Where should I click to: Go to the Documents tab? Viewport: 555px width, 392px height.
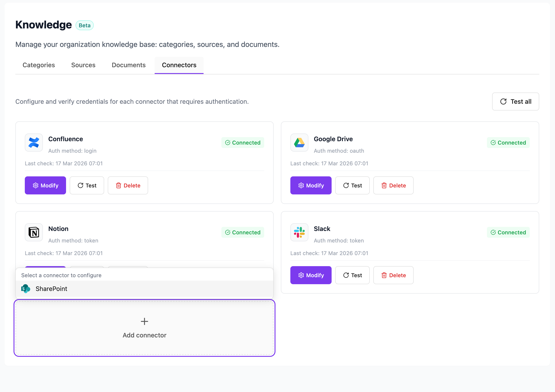pyautogui.click(x=128, y=65)
